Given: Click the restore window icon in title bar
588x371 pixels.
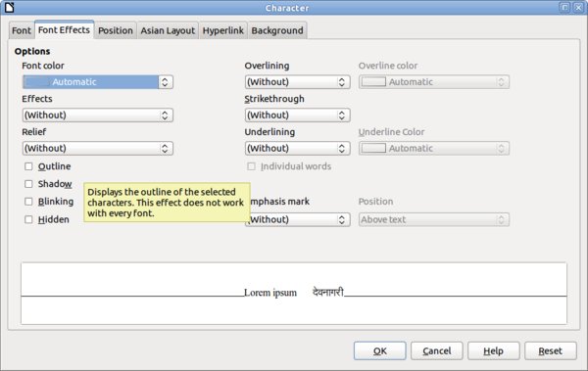Looking at the screenshot, I should tap(564, 7).
